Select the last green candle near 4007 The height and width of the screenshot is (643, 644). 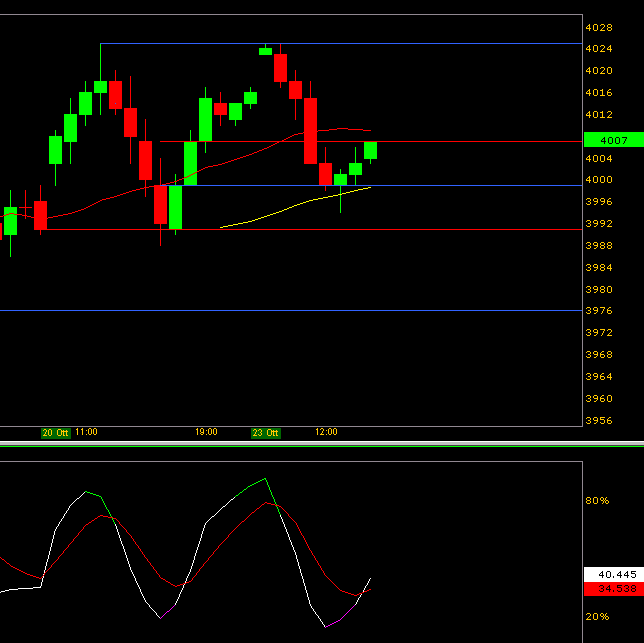coord(370,150)
